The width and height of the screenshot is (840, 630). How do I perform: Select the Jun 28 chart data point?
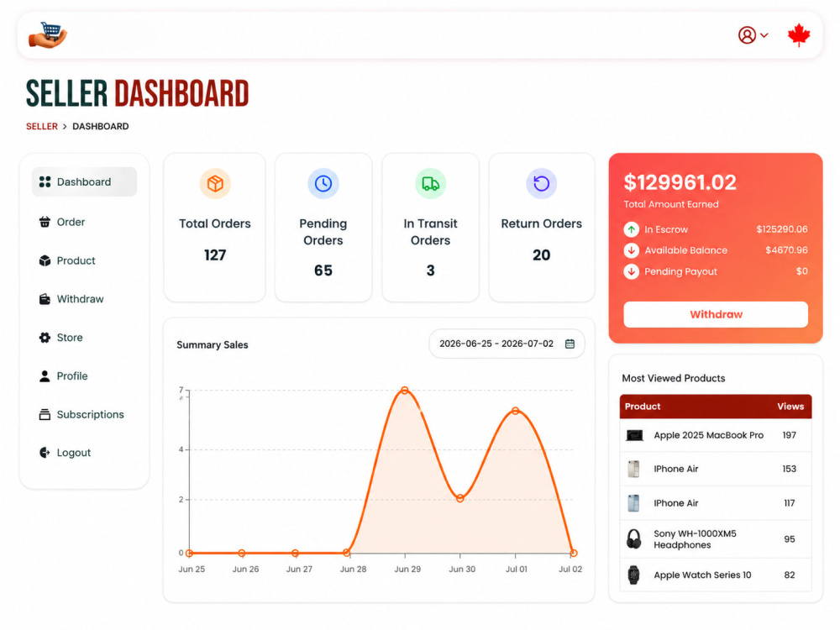347,553
